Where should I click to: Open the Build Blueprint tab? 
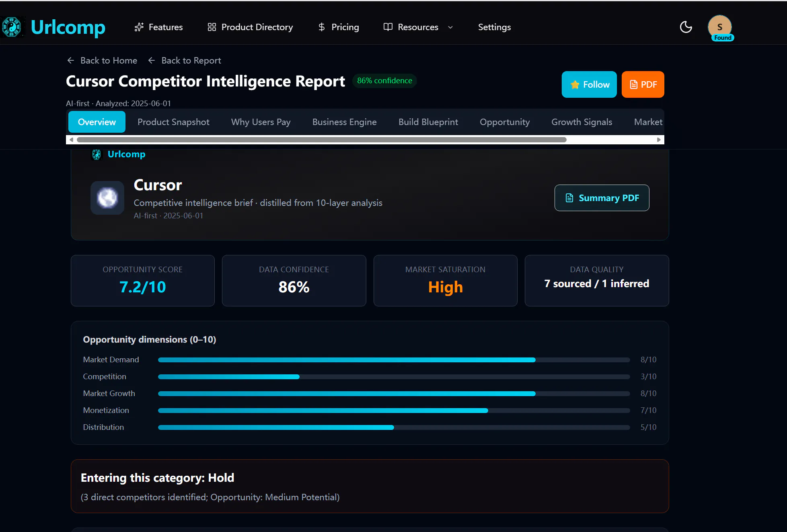[x=428, y=122]
